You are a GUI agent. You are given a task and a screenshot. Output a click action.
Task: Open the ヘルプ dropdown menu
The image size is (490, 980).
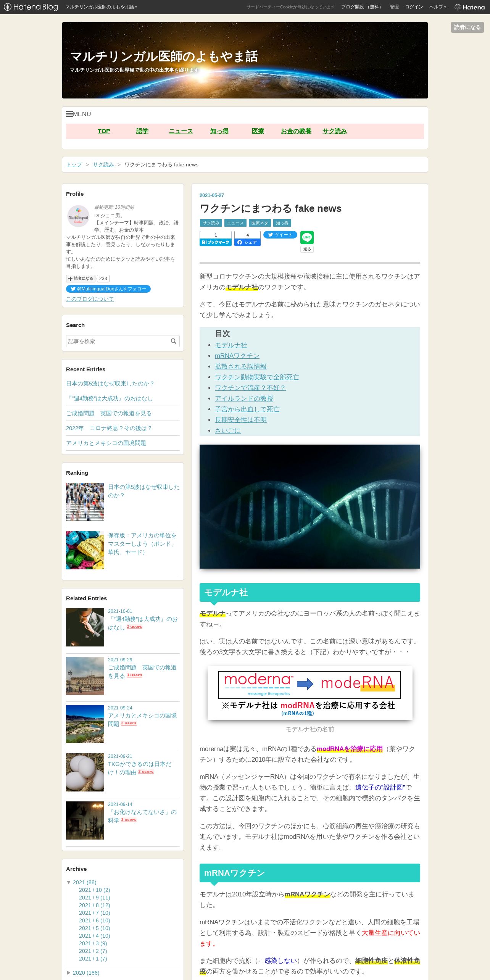coord(437,7)
